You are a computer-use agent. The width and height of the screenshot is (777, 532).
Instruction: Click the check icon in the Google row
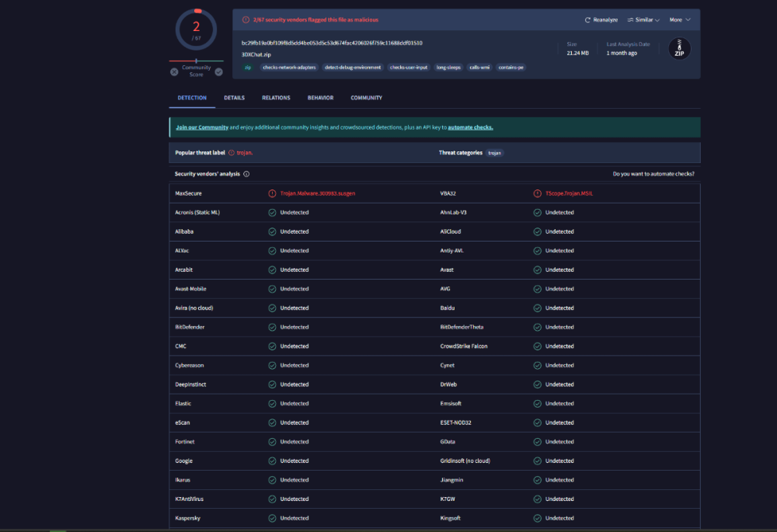(272, 461)
